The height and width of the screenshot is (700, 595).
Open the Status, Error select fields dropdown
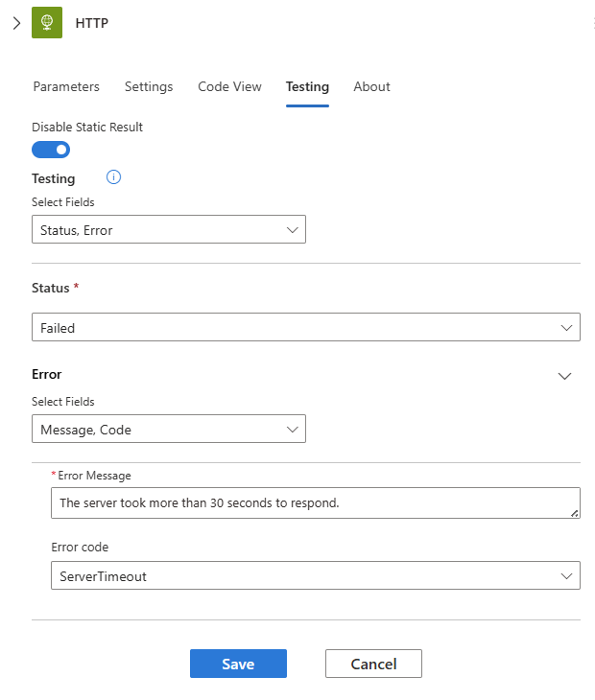(169, 230)
